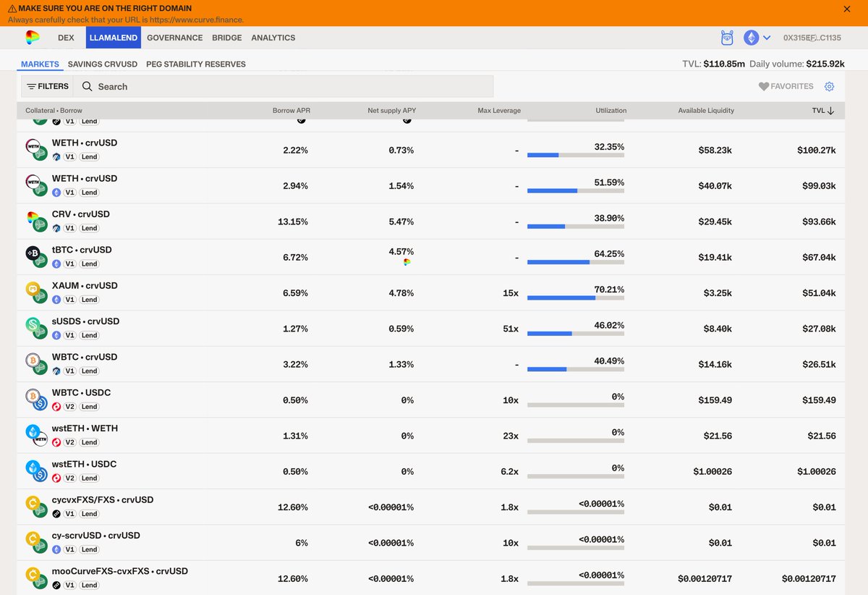Open the GOVERNANCE section
The height and width of the screenshot is (595, 868).
click(175, 38)
